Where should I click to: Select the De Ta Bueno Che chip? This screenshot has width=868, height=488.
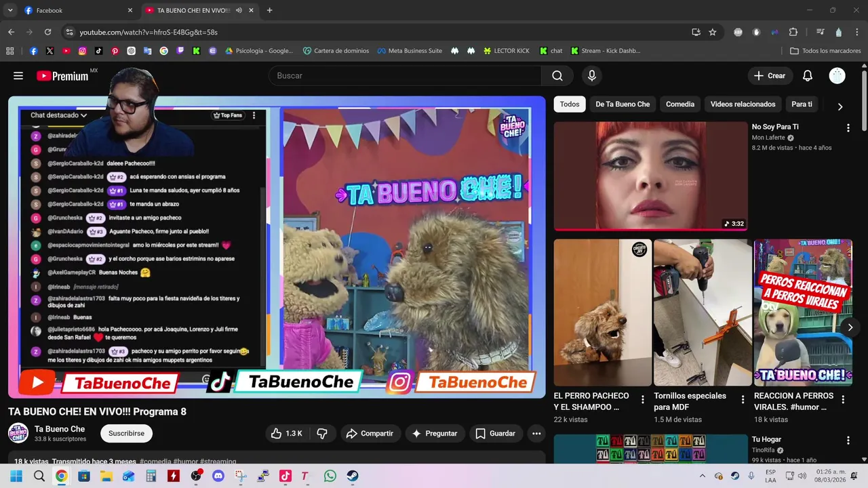623,104
